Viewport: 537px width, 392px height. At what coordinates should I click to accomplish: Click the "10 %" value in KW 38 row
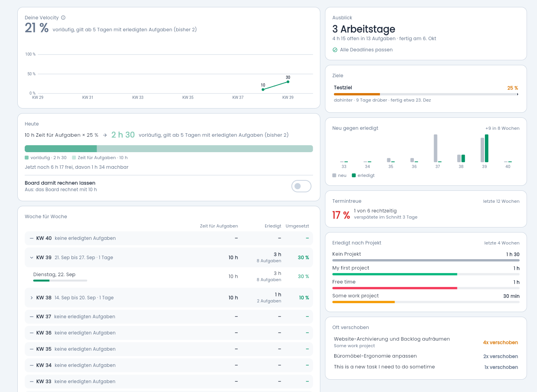[304, 298]
